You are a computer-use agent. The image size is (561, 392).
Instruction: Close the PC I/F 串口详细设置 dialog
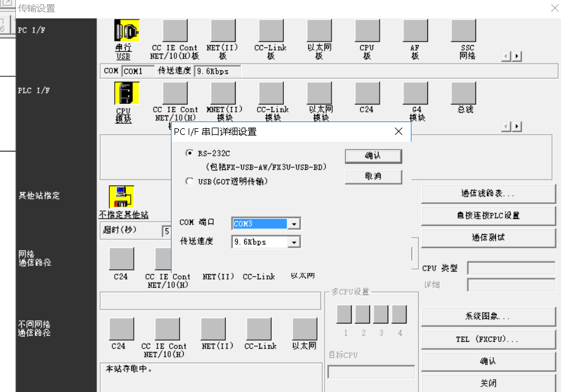[x=399, y=131]
